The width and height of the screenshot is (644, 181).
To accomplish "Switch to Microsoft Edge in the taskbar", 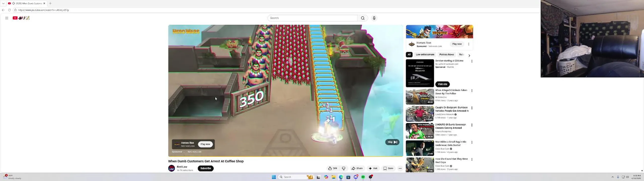I will click(x=341, y=177).
